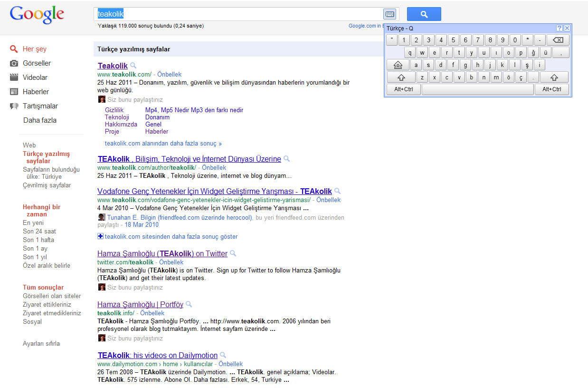Toggle the Shift key beside the z key
The height and width of the screenshot is (388, 588).
401,77
